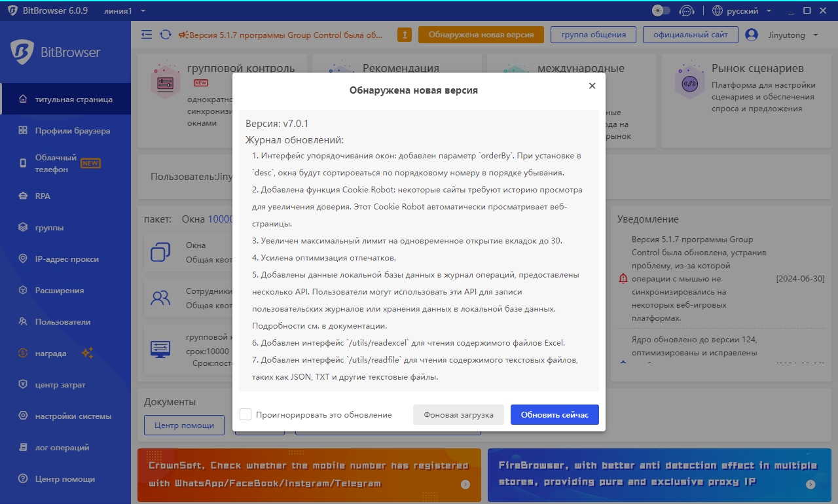Click the Профили браузера grid icon

tap(23, 131)
